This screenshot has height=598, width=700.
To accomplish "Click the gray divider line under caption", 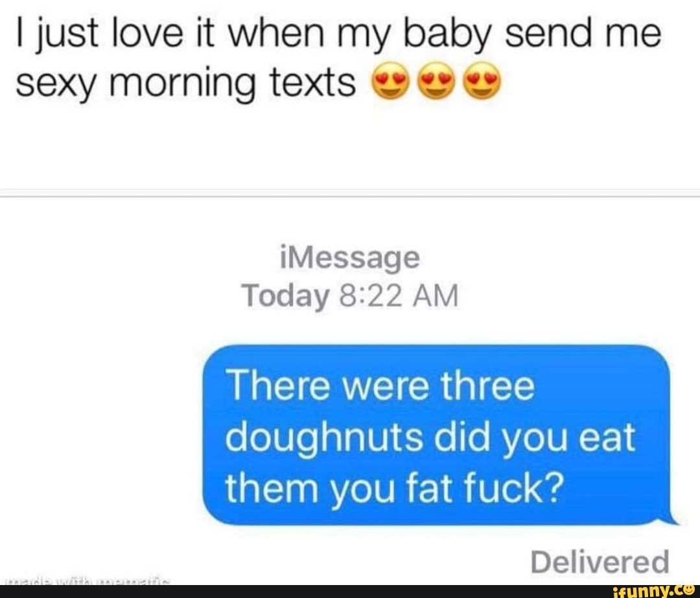I will (x=350, y=193).
